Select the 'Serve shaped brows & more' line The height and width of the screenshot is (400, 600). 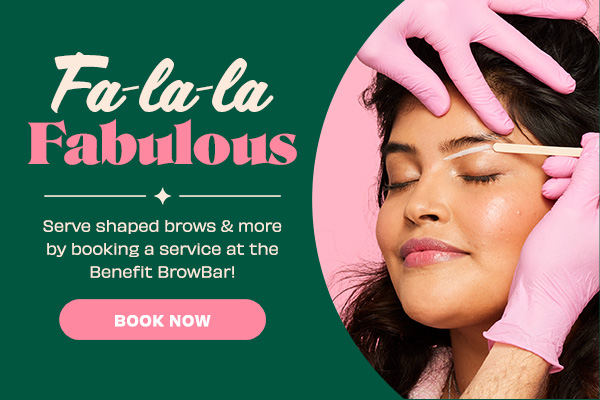click(x=162, y=226)
